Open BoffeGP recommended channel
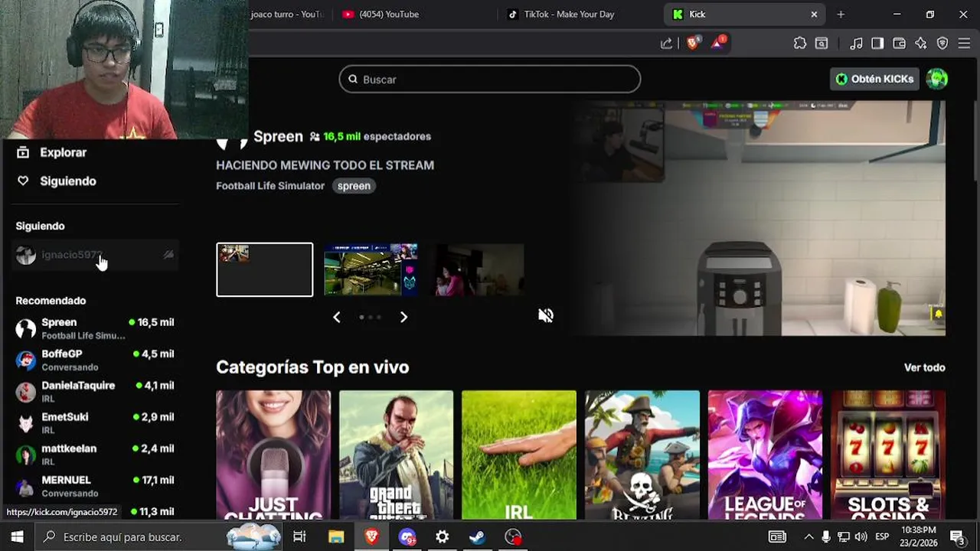The height and width of the screenshot is (551, 980). click(95, 360)
